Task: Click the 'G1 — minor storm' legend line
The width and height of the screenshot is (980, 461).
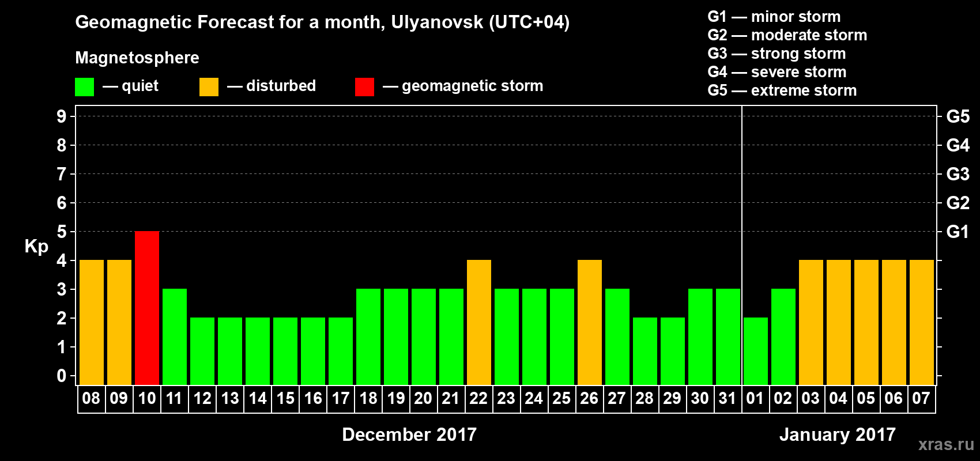Action: 774,17
